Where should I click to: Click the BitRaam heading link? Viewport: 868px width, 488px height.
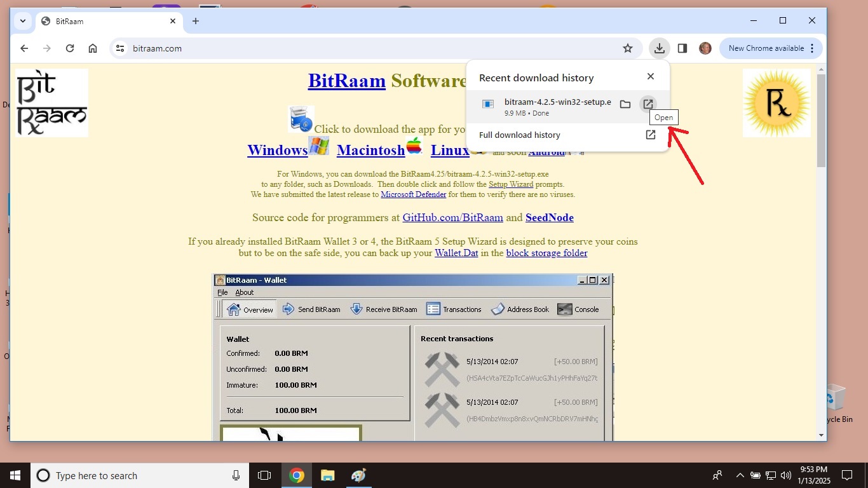click(x=347, y=81)
